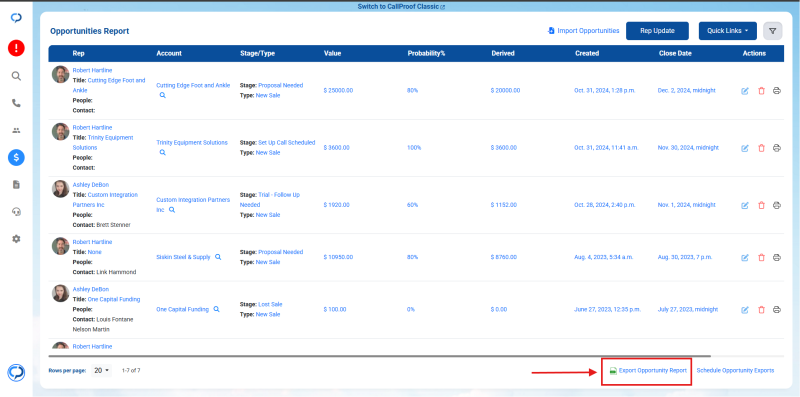The height and width of the screenshot is (397, 800).
Task: Open the chat bubble at the sidebar bottom
Action: 16,373
